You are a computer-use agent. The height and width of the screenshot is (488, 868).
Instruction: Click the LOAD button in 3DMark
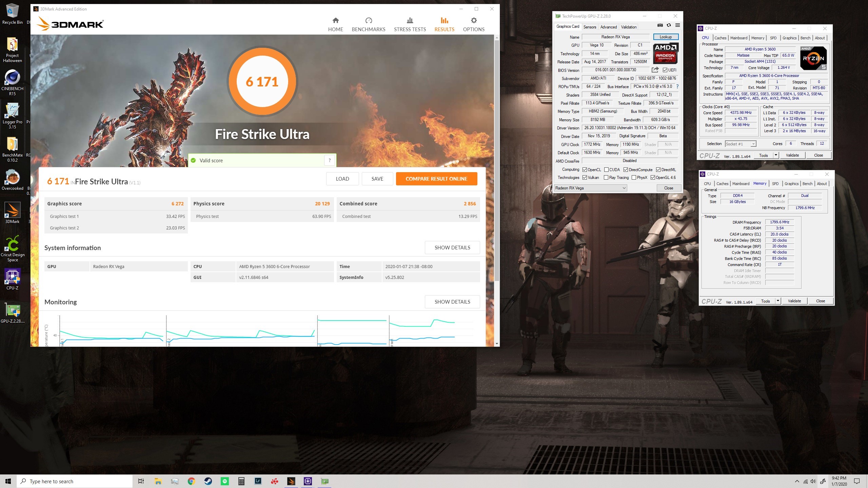[x=342, y=179]
